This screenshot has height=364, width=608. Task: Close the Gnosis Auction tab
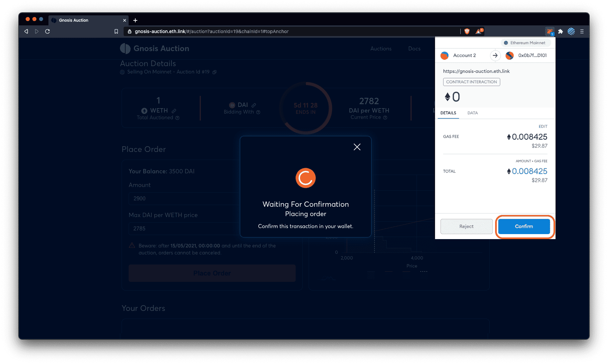[x=125, y=20]
